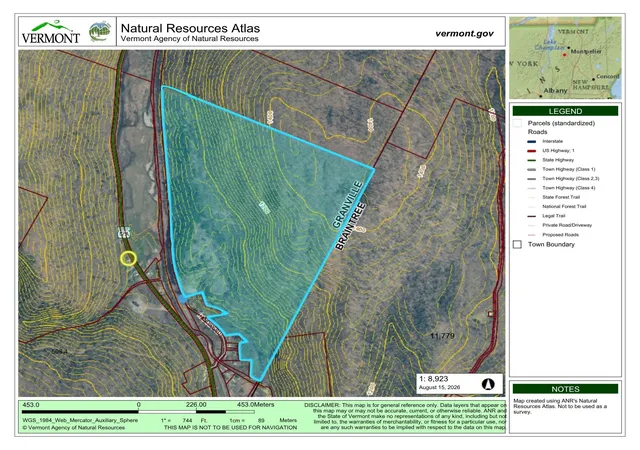Click the Town Highway (Class 1) legend entry

coord(561,169)
